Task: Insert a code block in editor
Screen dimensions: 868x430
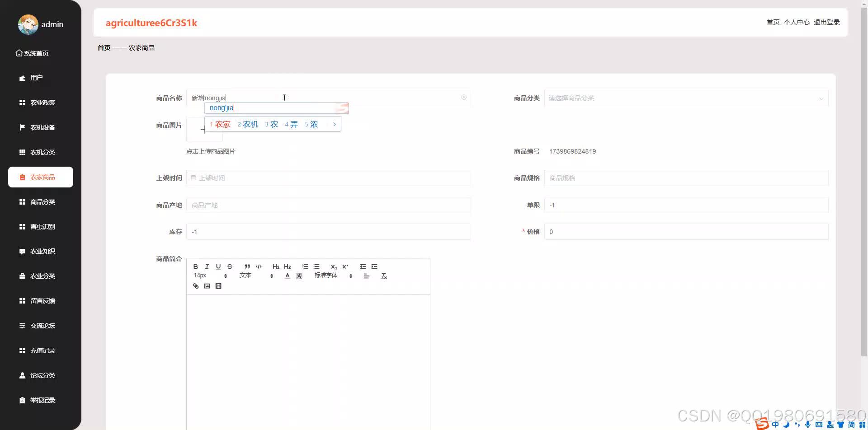Action: pos(259,266)
